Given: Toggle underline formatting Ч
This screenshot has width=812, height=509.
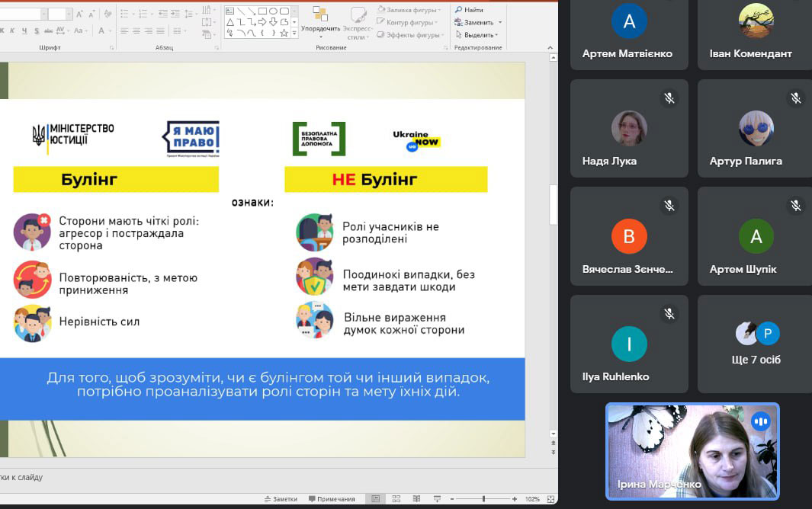Looking at the screenshot, I should pyautogui.click(x=24, y=30).
